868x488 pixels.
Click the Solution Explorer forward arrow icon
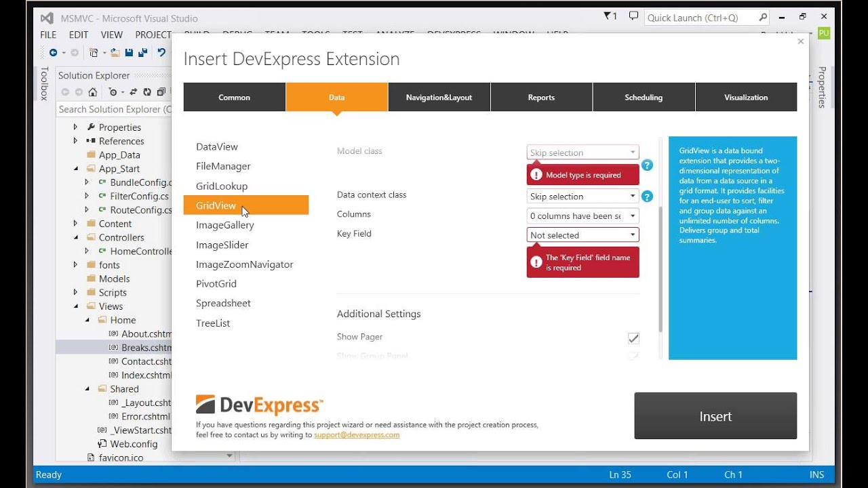pyautogui.click(x=79, y=92)
